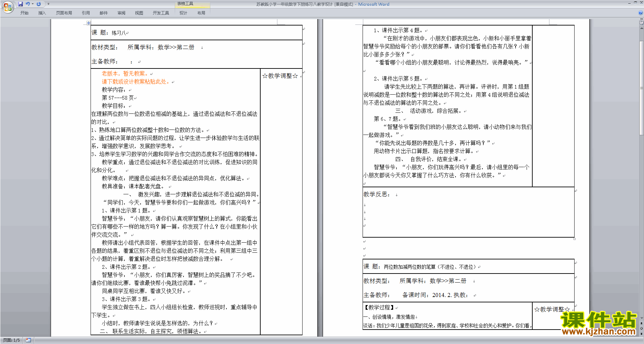Click the 教学难点 paragraph
Image resolution: width=644 pixels, height=344 pixels.
(x=174, y=178)
